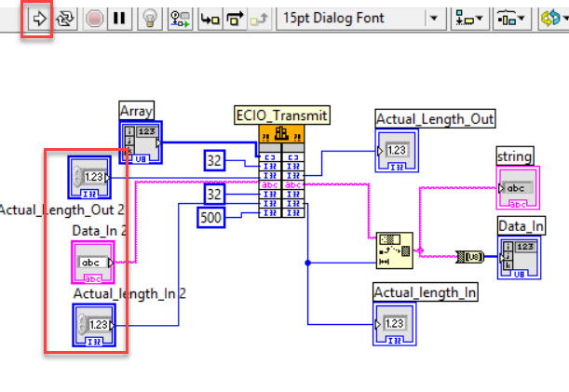This screenshot has height=392, width=569.
Task: Click the Run arrow button
Action: [x=38, y=18]
